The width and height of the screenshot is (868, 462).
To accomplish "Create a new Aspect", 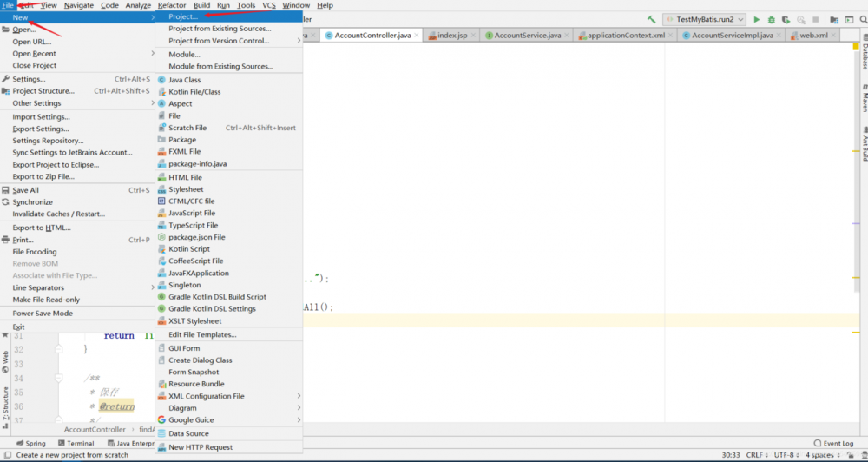I will [228, 103].
